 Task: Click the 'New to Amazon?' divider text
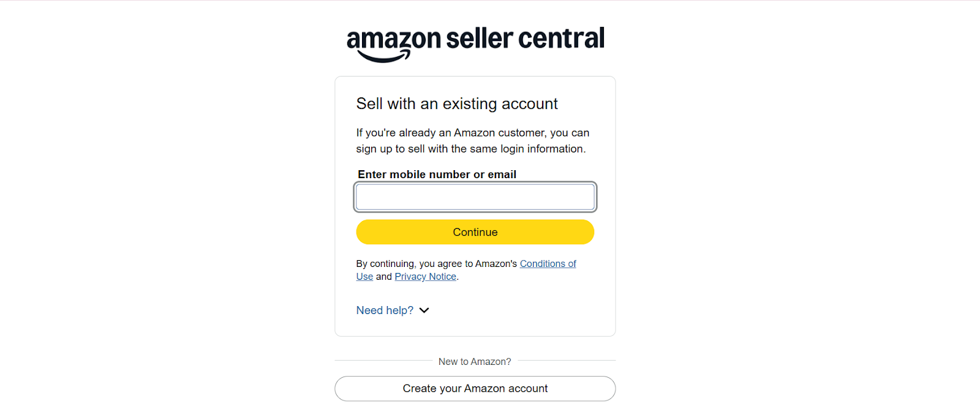click(475, 362)
